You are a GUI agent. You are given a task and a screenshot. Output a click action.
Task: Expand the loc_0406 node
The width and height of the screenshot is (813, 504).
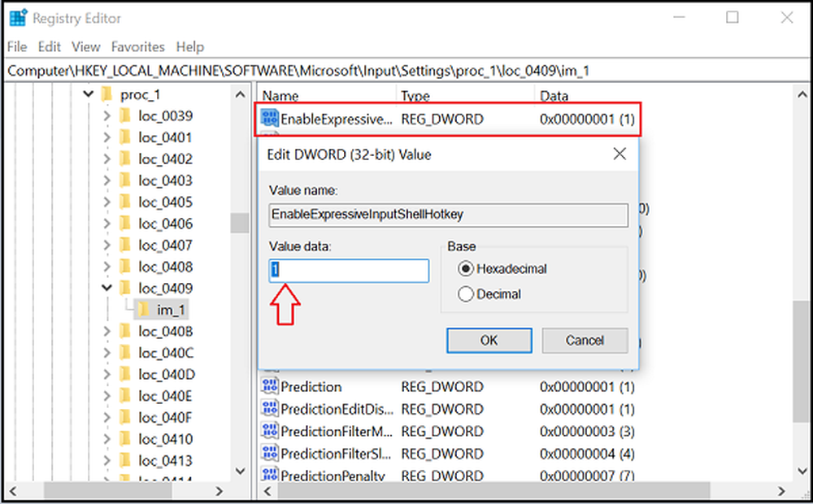click(107, 224)
